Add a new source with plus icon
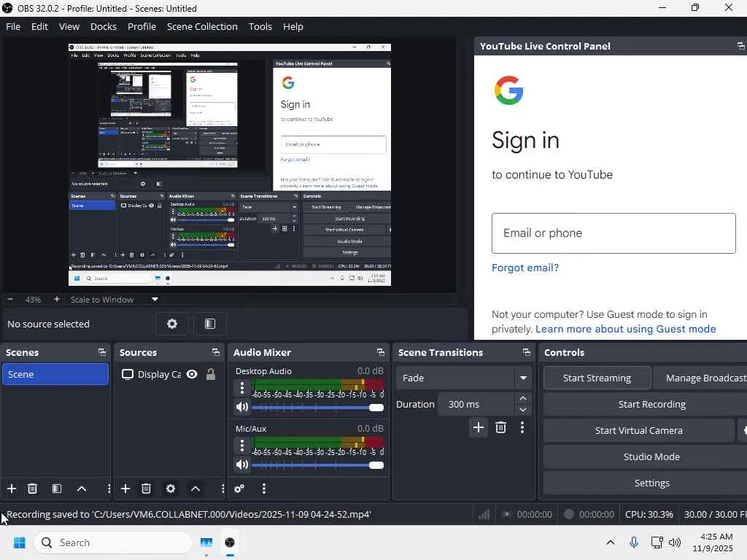The width and height of the screenshot is (747, 560). (125, 489)
